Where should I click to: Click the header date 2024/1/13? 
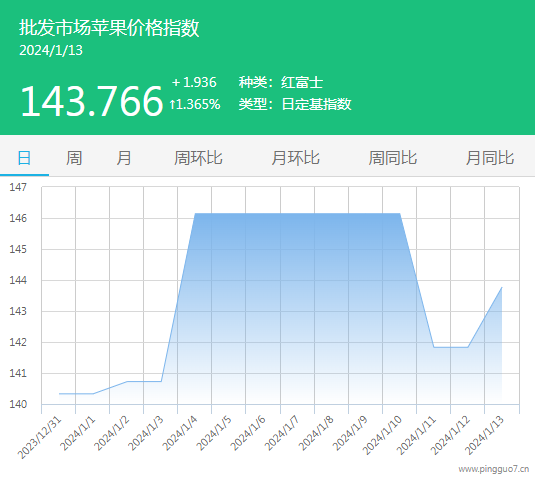[51, 50]
